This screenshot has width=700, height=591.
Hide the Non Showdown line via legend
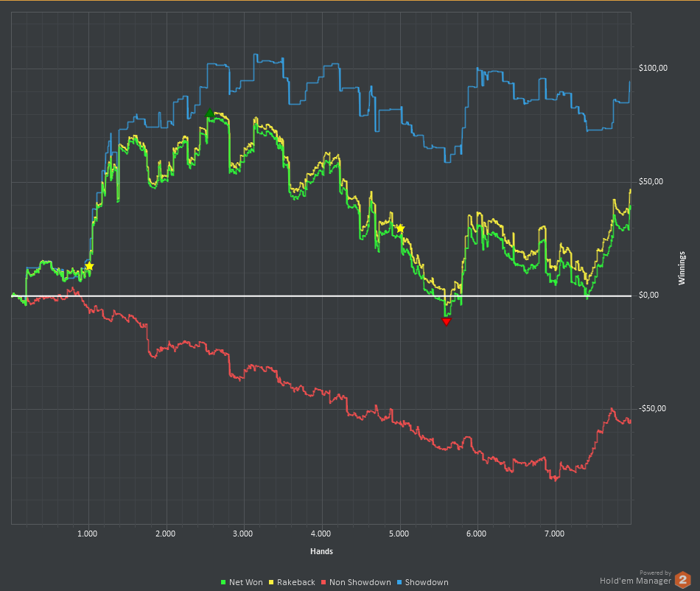click(x=360, y=582)
